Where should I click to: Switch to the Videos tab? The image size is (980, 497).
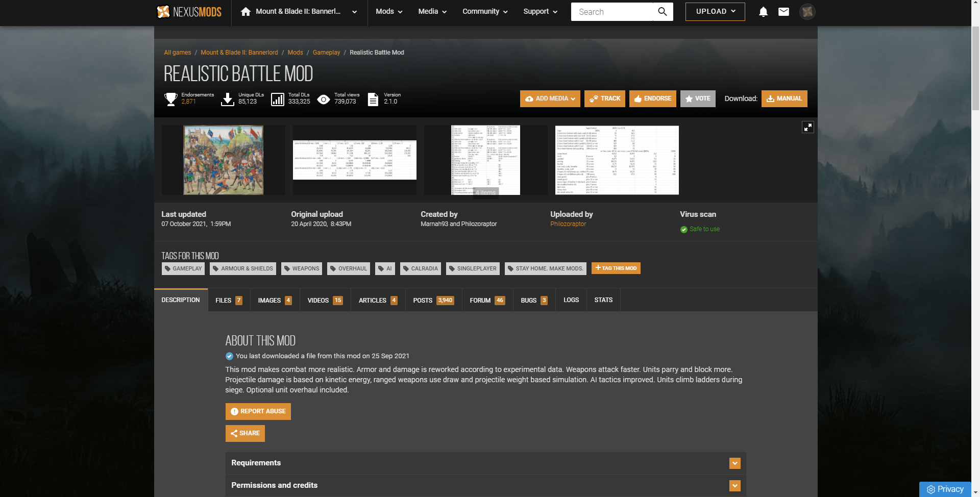325,301
